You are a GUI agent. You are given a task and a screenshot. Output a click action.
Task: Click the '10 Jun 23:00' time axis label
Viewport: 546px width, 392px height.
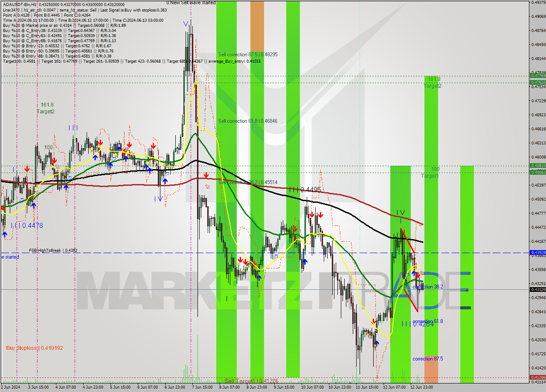point(340,387)
